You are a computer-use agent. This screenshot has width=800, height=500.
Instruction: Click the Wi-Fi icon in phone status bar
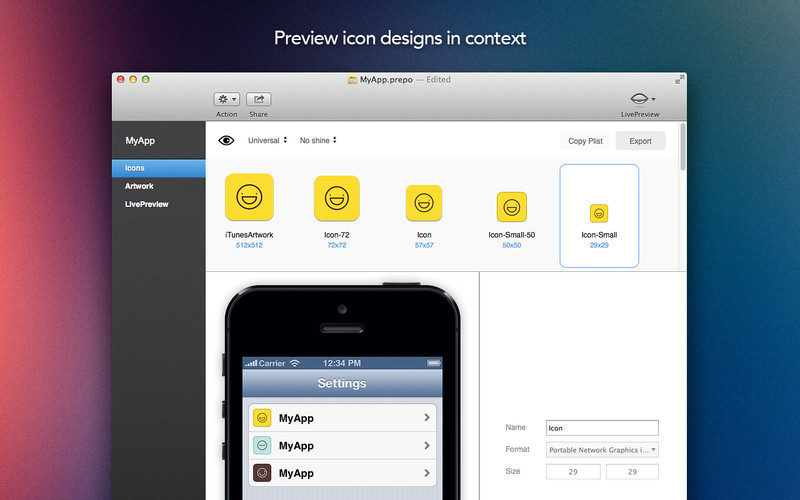click(x=294, y=363)
